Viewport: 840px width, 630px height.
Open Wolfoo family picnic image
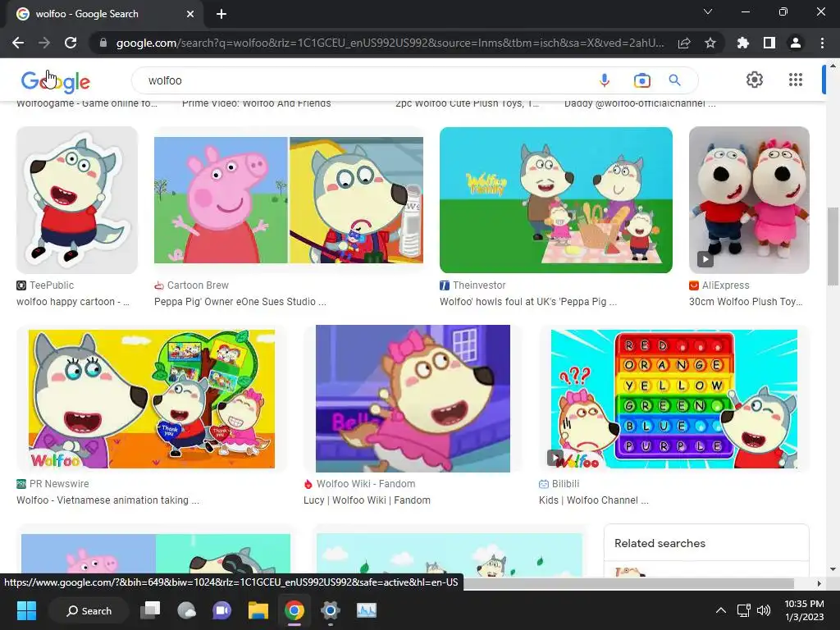click(x=556, y=200)
